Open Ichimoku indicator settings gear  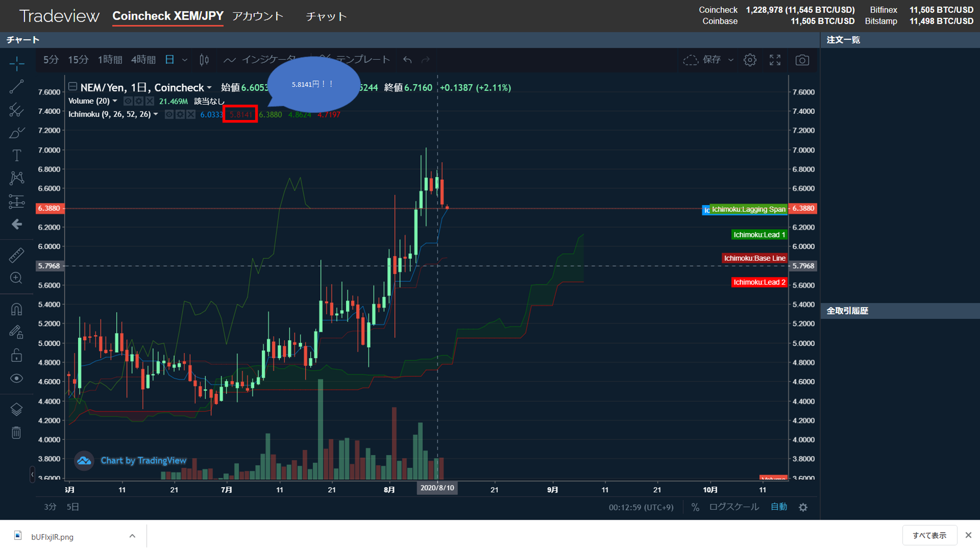pos(180,114)
